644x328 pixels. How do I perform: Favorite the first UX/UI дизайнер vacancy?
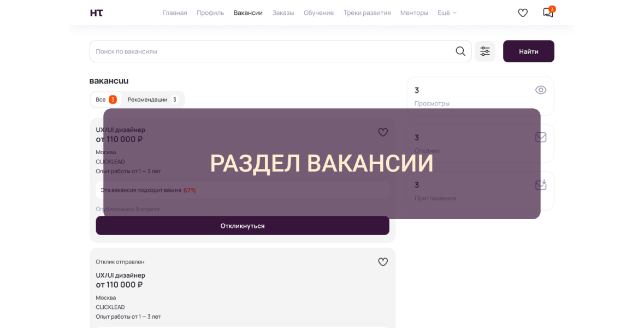(383, 132)
